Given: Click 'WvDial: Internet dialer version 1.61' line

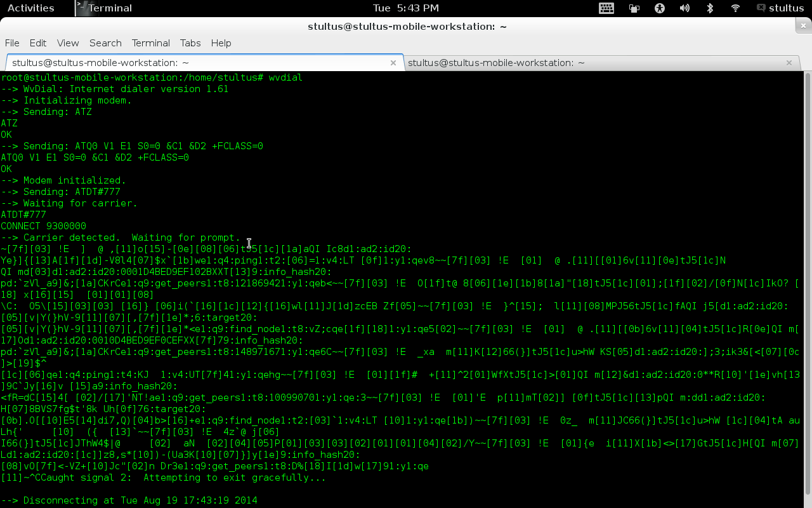Looking at the screenshot, I should pyautogui.click(x=115, y=89).
